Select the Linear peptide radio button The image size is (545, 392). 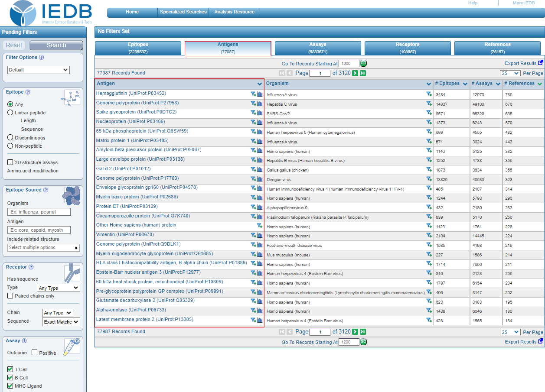point(10,113)
